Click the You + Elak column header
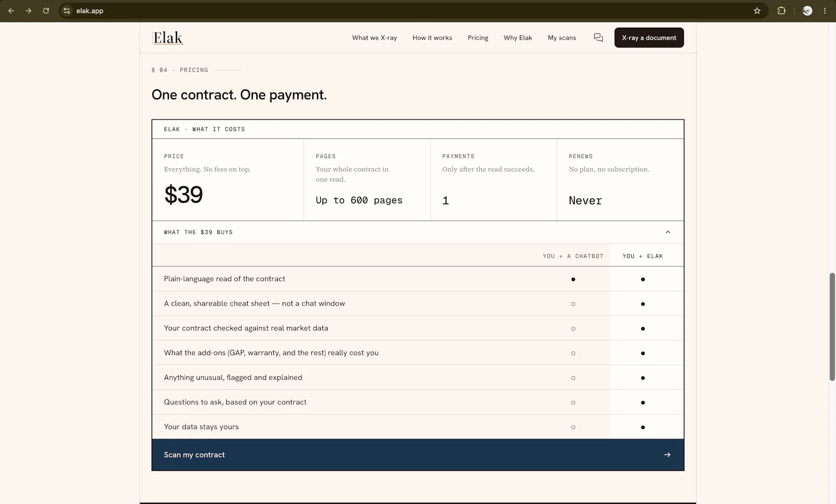 coord(643,256)
